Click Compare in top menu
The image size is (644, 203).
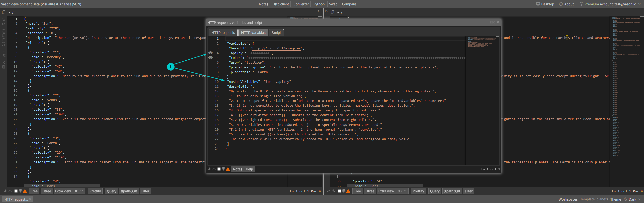click(x=349, y=4)
